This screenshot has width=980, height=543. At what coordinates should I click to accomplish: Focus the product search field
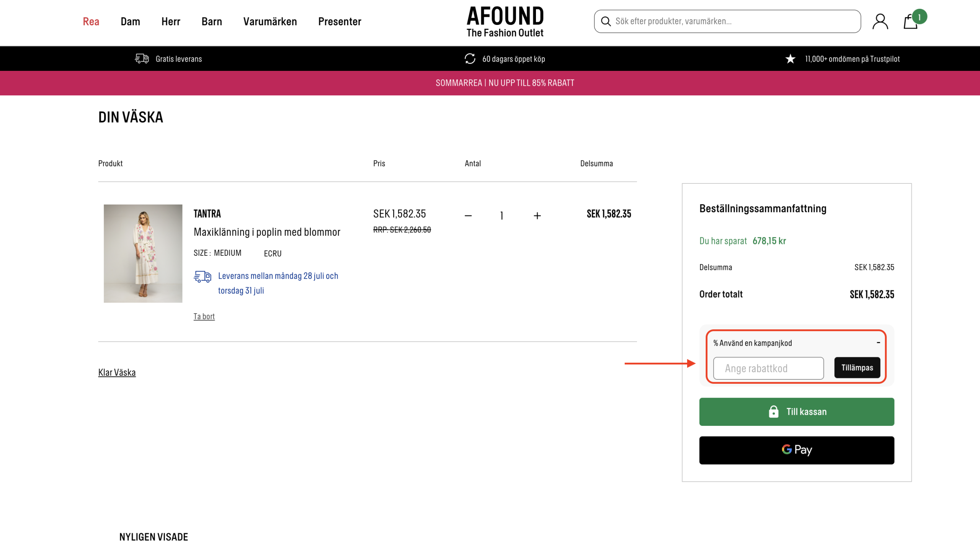click(x=727, y=21)
